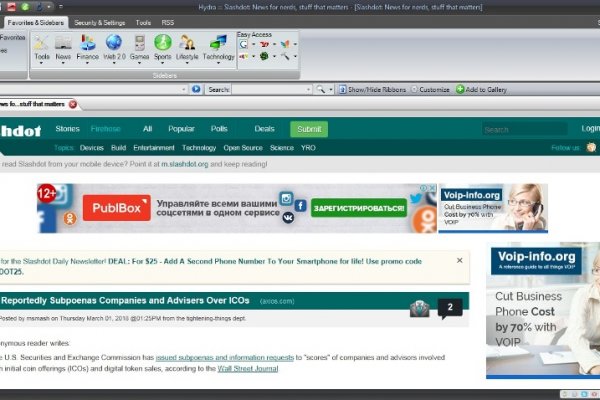Click the red Yahoo icon in Easy Access
Screen dimensions: 600x400
coord(264,44)
